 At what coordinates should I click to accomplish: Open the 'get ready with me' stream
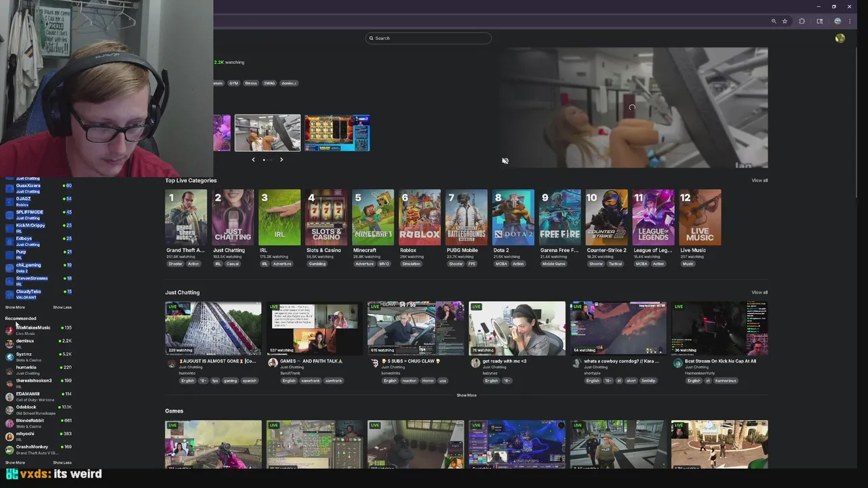coord(517,329)
